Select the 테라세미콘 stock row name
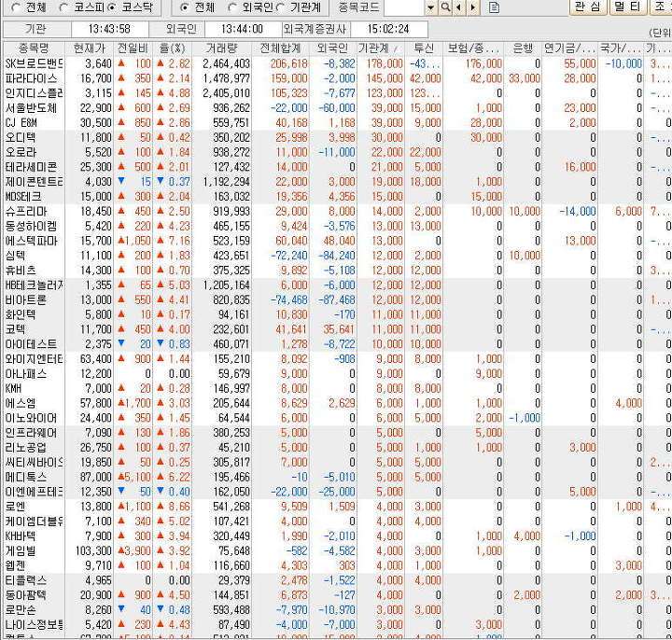The image size is (672, 640). pos(31,167)
